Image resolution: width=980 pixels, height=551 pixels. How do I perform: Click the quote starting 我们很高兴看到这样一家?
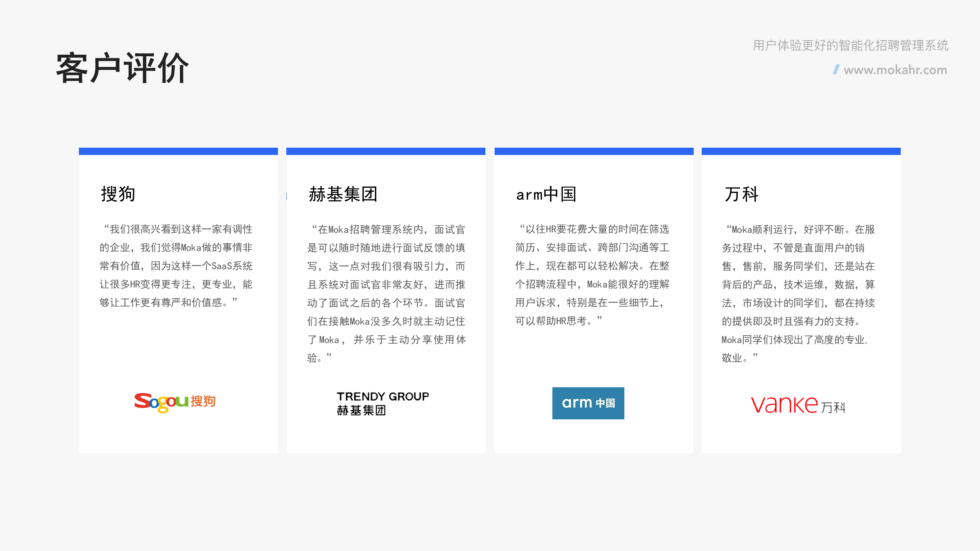[176, 266]
